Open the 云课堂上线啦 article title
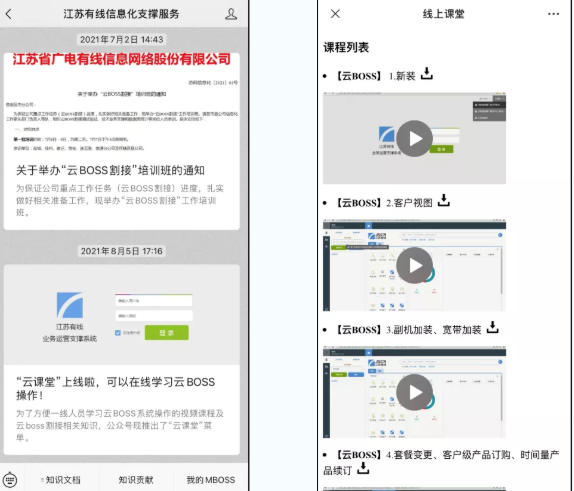Image resolution: width=574 pixels, height=491 pixels. [115, 388]
